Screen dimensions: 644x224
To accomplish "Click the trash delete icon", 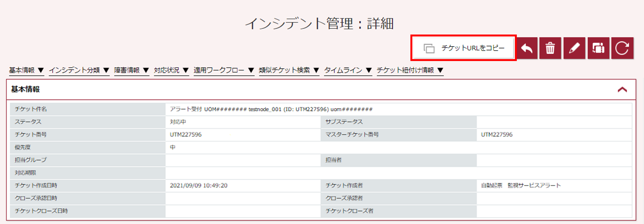I will coord(550,48).
